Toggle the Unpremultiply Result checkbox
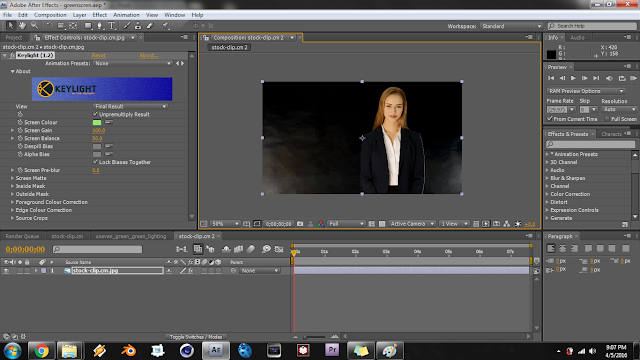 click(x=95, y=114)
